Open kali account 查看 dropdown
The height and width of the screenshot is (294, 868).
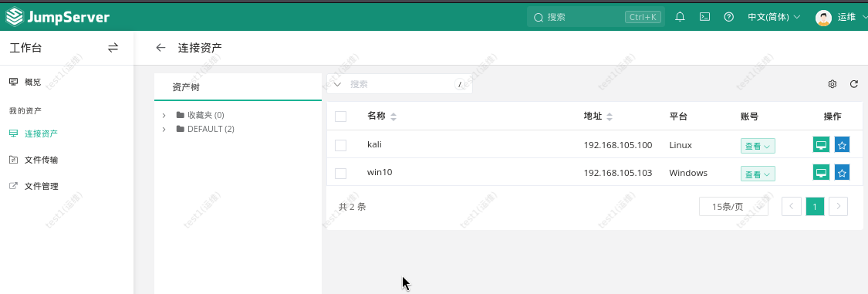pos(758,146)
